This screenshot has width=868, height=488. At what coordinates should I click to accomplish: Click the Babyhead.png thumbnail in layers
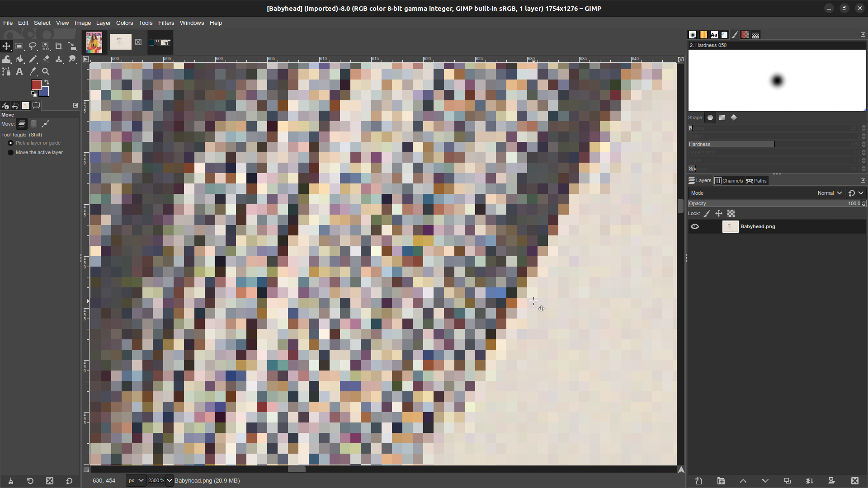[x=729, y=226]
